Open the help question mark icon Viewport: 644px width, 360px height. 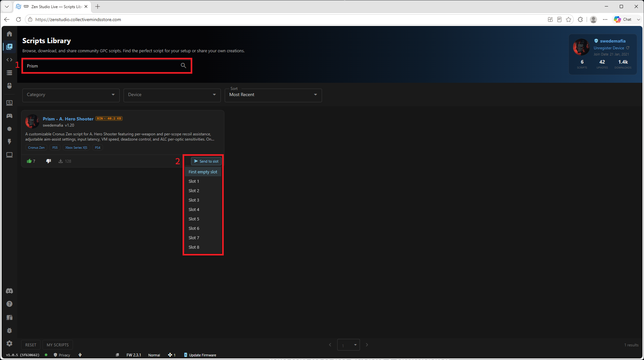[9, 304]
